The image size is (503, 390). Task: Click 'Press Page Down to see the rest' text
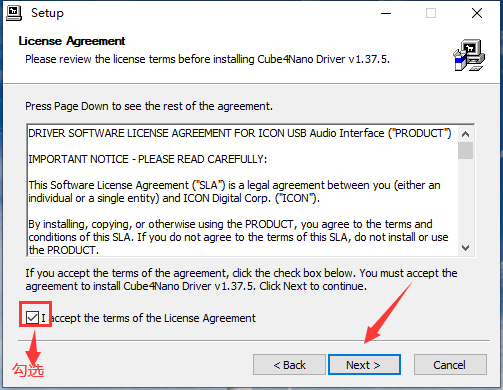click(149, 106)
